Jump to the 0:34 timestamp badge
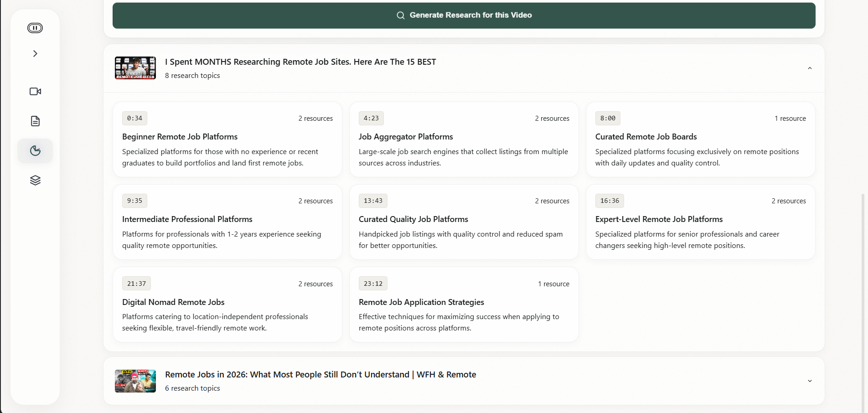868x413 pixels. (x=134, y=119)
